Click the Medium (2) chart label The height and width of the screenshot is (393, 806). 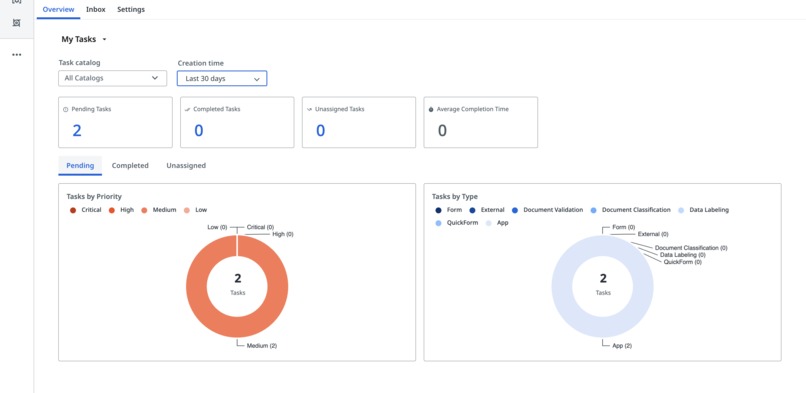[x=262, y=346]
